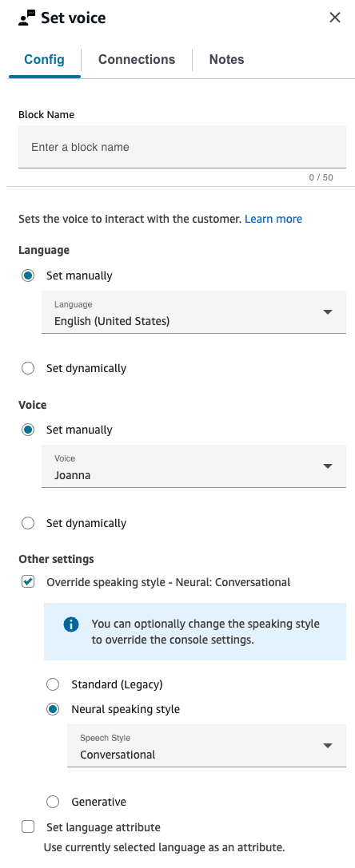This screenshot has width=355, height=868.
Task: Choose the Generative radio option
Action: click(53, 802)
